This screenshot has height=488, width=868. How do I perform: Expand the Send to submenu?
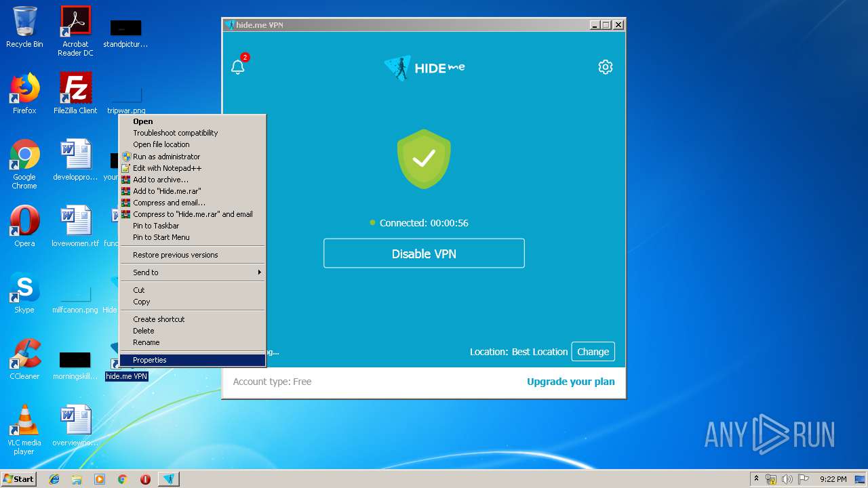click(x=193, y=272)
